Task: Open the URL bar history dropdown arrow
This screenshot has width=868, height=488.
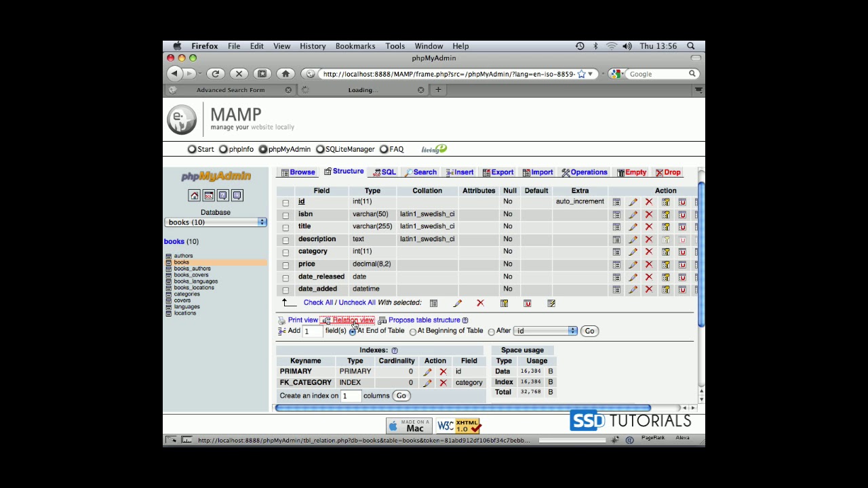Action: point(590,74)
